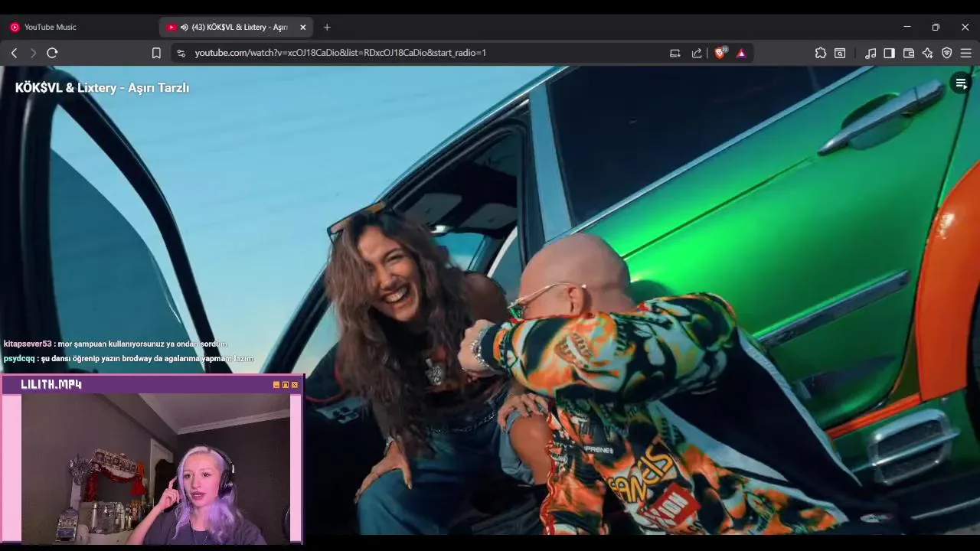
Task: Select the KÖK$VL & Lixtery tab
Action: coord(236,27)
